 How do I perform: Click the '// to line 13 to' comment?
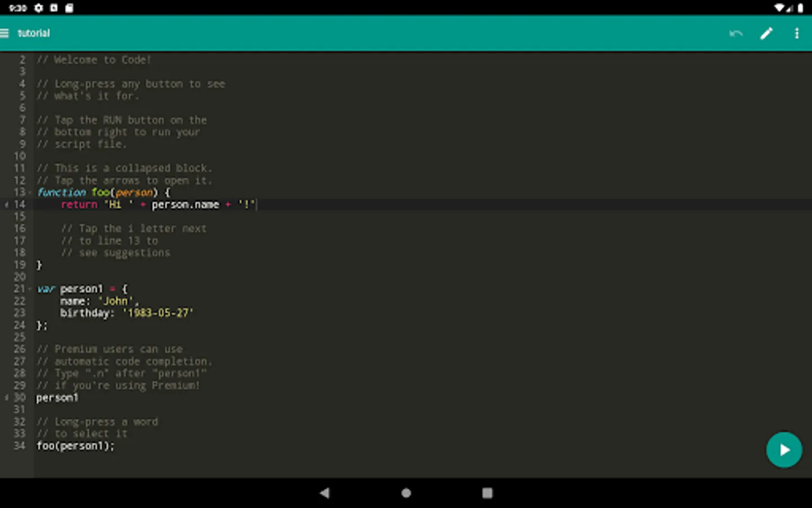click(109, 241)
